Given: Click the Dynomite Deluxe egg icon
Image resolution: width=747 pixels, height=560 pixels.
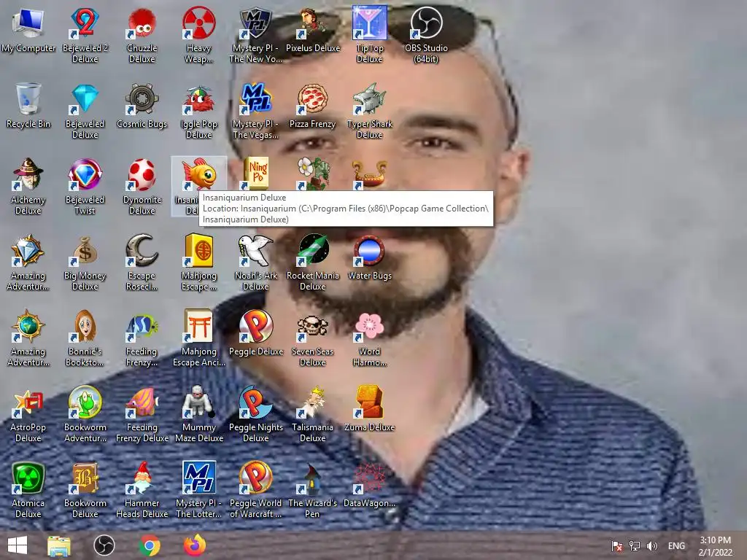Looking at the screenshot, I should click(x=142, y=175).
